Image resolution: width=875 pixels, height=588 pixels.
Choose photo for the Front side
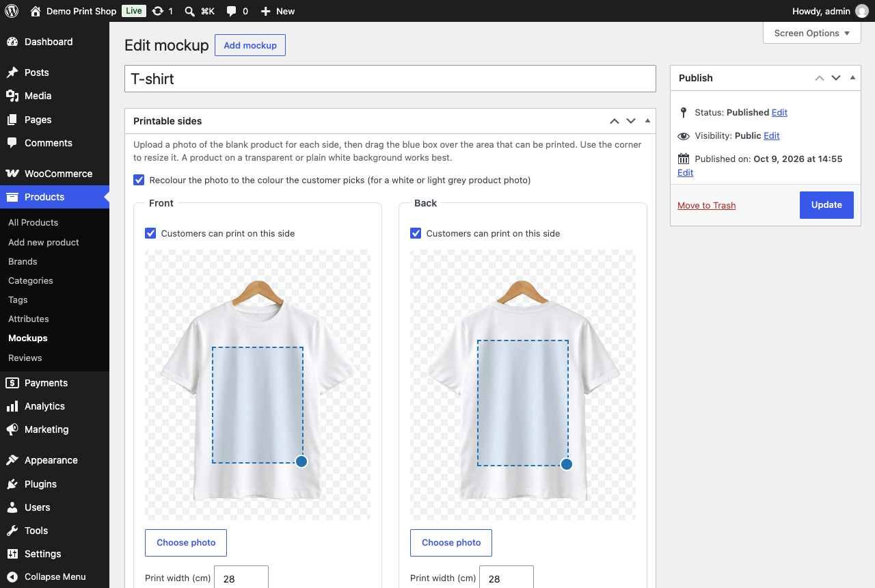pyautogui.click(x=186, y=543)
